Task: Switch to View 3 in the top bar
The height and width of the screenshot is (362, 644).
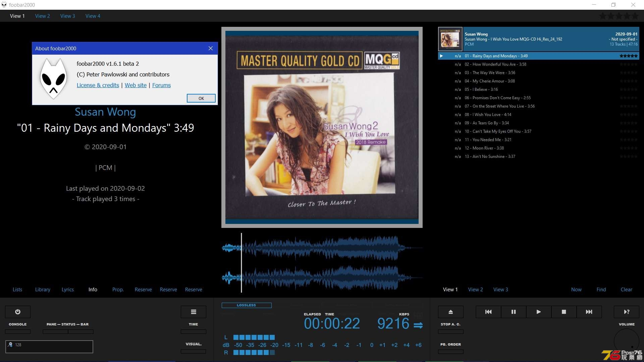Action: (x=68, y=16)
